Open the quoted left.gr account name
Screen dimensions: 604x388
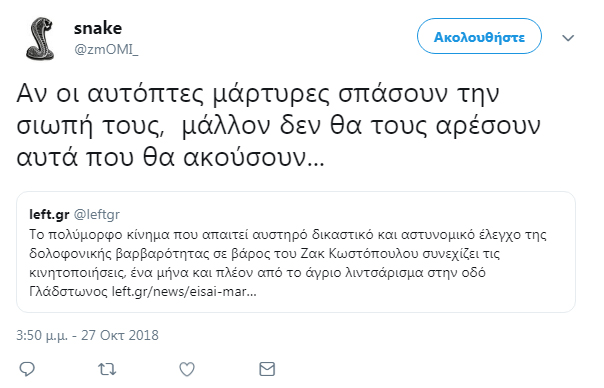coord(49,214)
